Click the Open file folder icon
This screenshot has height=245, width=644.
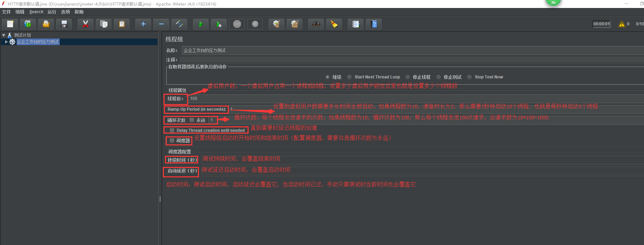point(46,24)
